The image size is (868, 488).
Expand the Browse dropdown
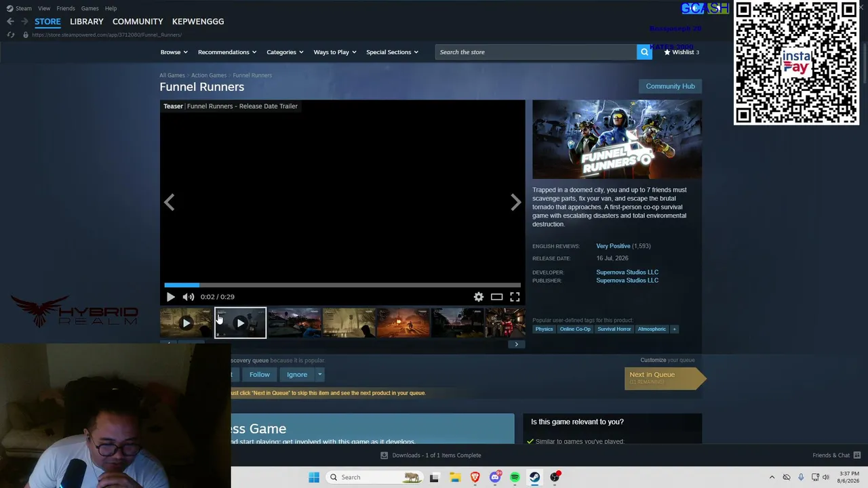point(174,52)
